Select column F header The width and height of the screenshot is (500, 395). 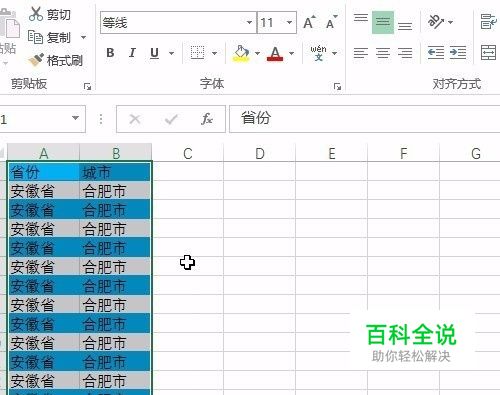point(404,153)
